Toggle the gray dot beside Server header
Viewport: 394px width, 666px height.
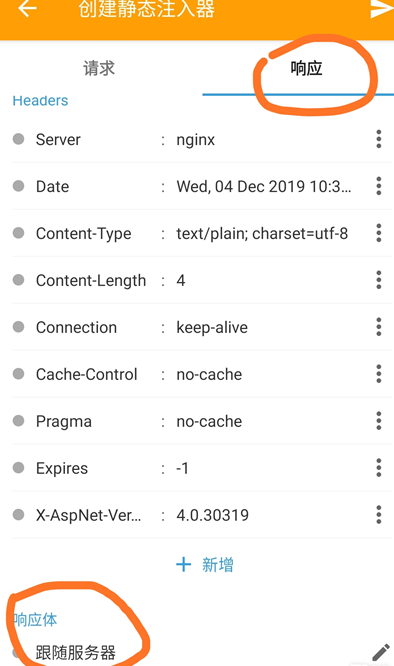pyautogui.click(x=18, y=139)
